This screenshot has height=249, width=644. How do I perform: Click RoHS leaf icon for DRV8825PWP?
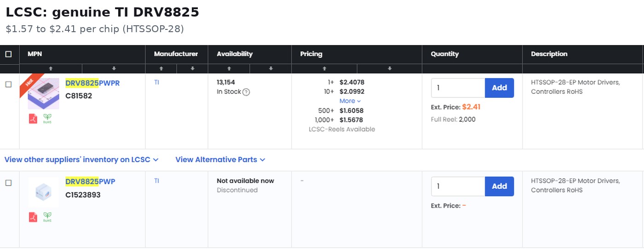47,217
